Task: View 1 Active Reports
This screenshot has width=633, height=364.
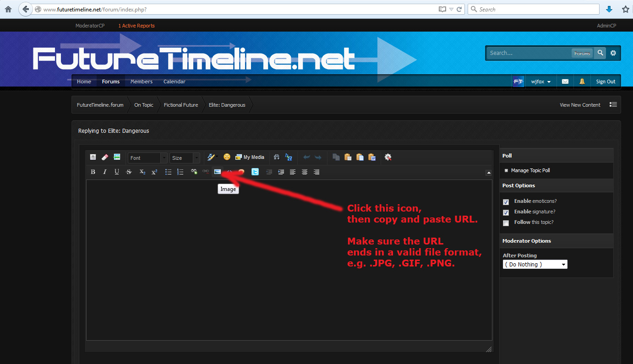Action: point(136,26)
